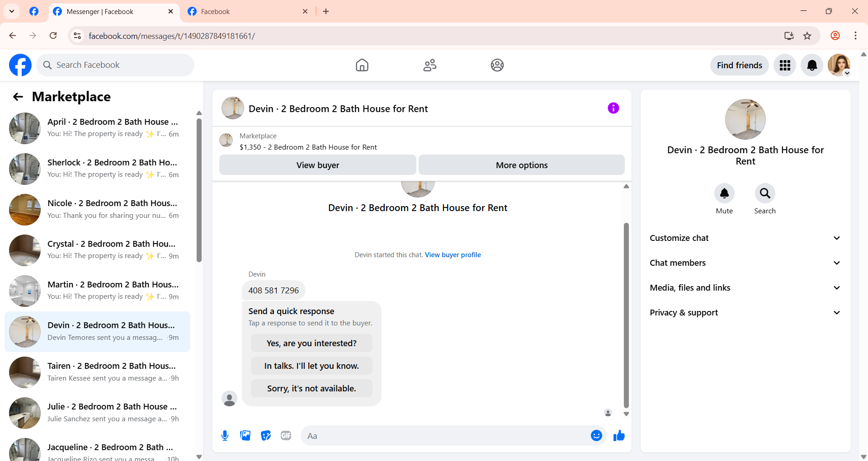The width and height of the screenshot is (868, 461).
Task: Click the phone number message 408 581 7296
Action: [274, 291]
